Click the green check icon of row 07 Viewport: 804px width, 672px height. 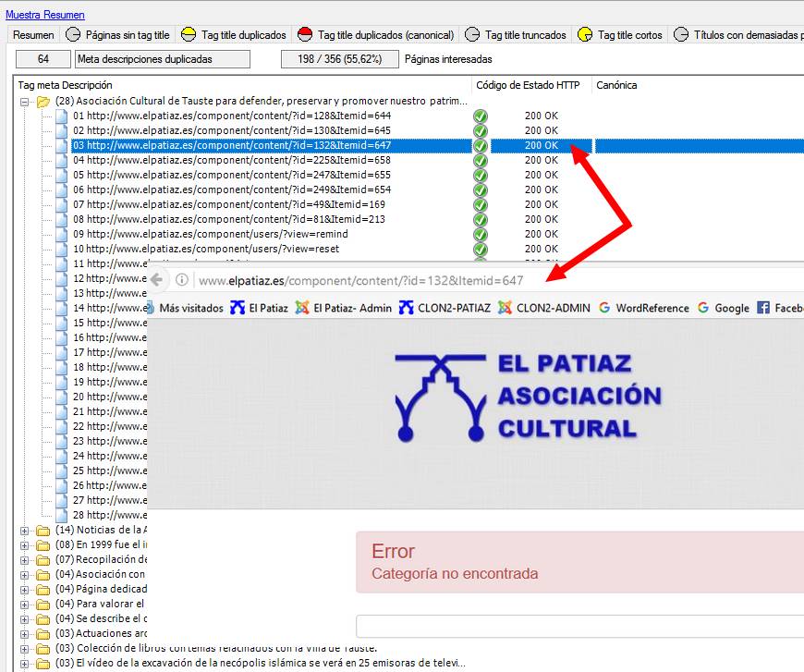pyautogui.click(x=481, y=204)
